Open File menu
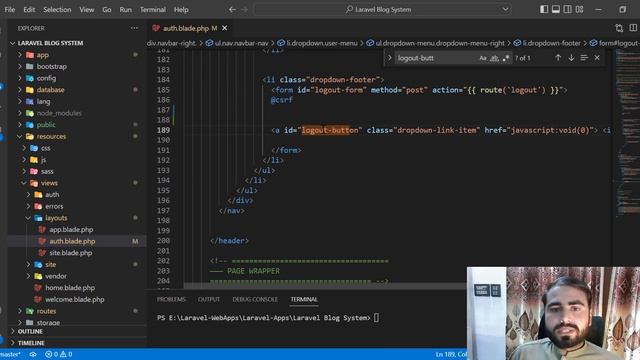640x360 pixels. pos(10,9)
